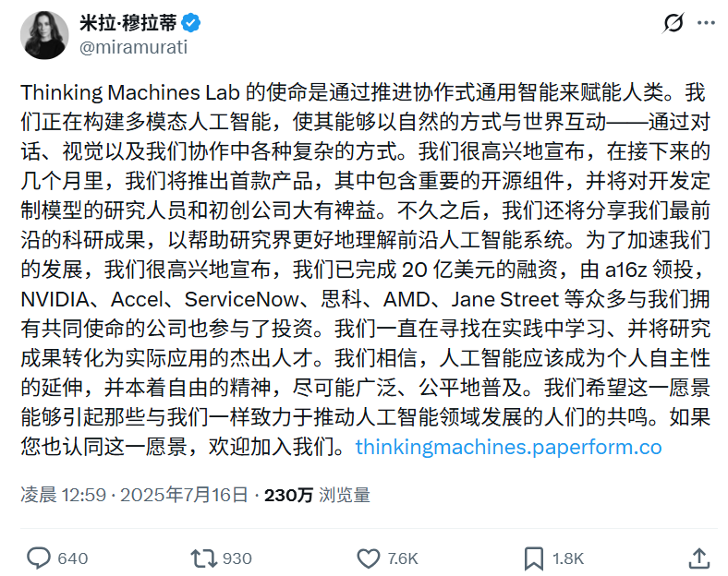Click the 7.6K likes count
The height and width of the screenshot is (576, 728).
pyautogui.click(x=403, y=558)
